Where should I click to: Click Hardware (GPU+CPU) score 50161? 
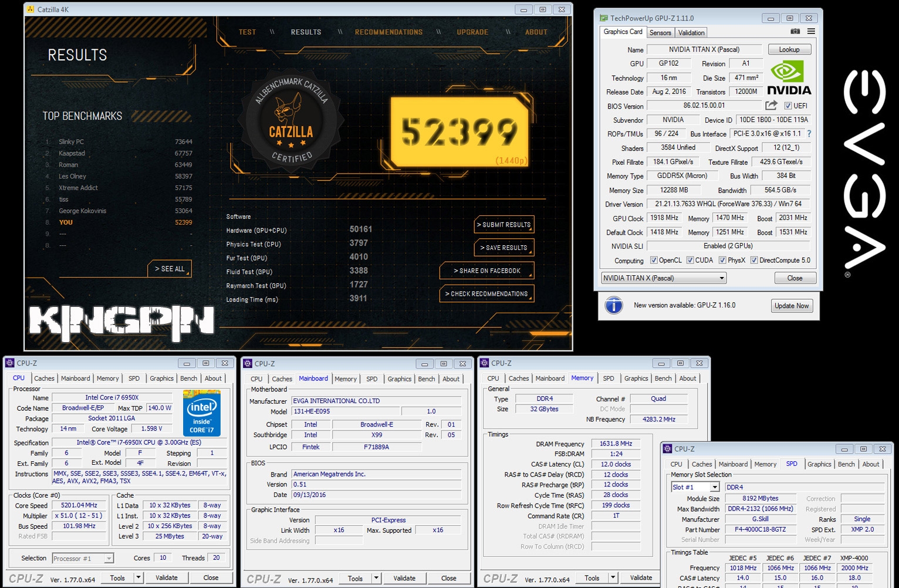coord(361,229)
